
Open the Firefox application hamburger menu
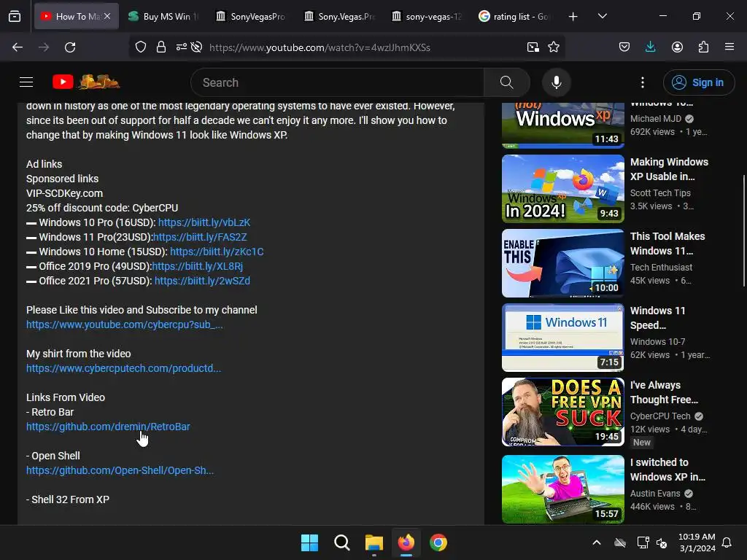click(x=729, y=47)
